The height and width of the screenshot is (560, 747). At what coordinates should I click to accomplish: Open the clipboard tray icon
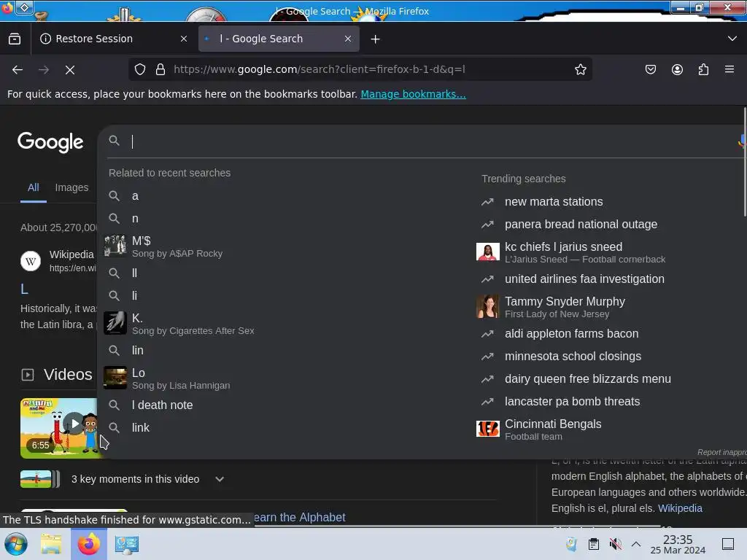[x=594, y=544]
